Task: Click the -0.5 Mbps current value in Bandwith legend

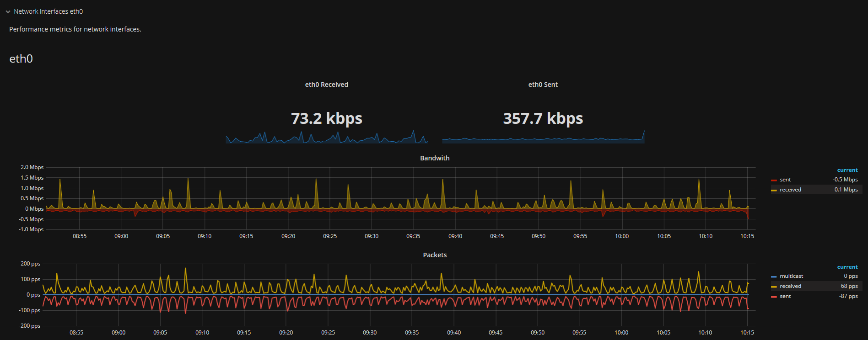Action: [x=845, y=180]
